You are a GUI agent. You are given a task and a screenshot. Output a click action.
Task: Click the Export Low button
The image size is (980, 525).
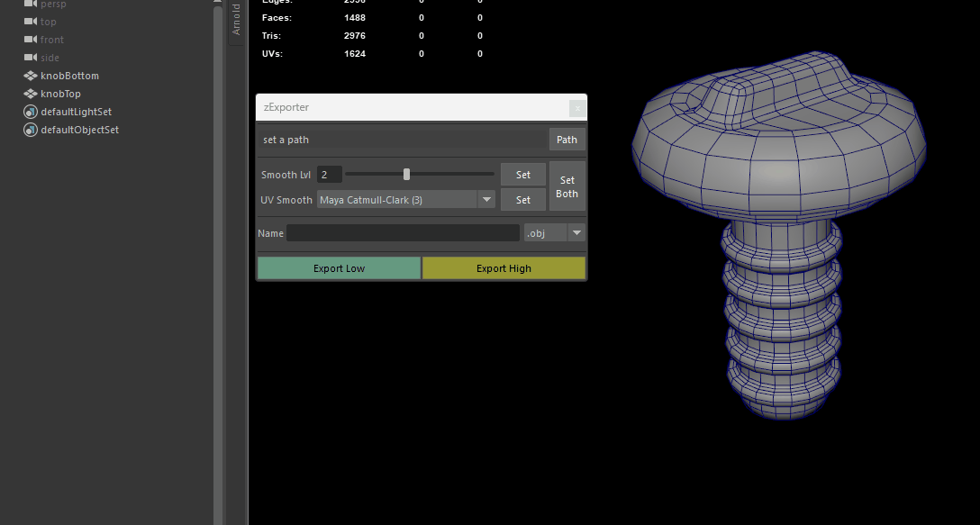[x=339, y=268]
